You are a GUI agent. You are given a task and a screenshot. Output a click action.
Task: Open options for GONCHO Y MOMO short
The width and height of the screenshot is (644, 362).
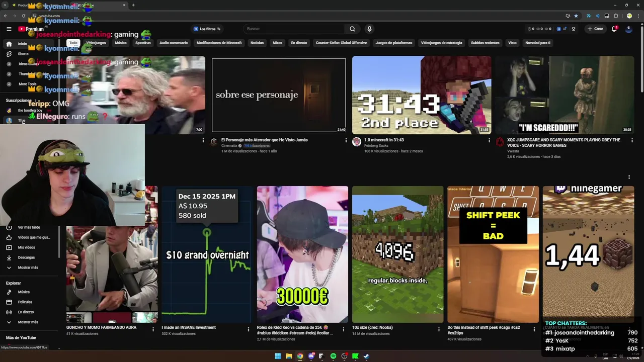click(153, 329)
